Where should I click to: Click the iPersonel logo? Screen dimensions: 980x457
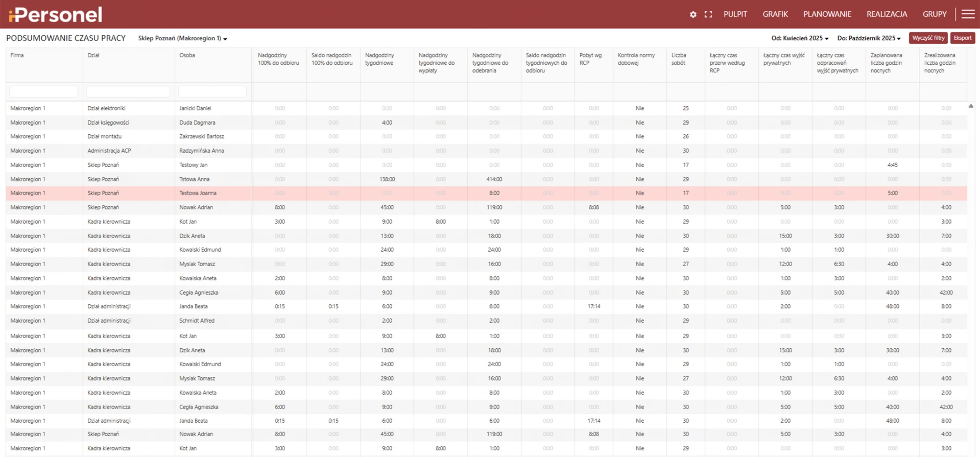click(55, 14)
